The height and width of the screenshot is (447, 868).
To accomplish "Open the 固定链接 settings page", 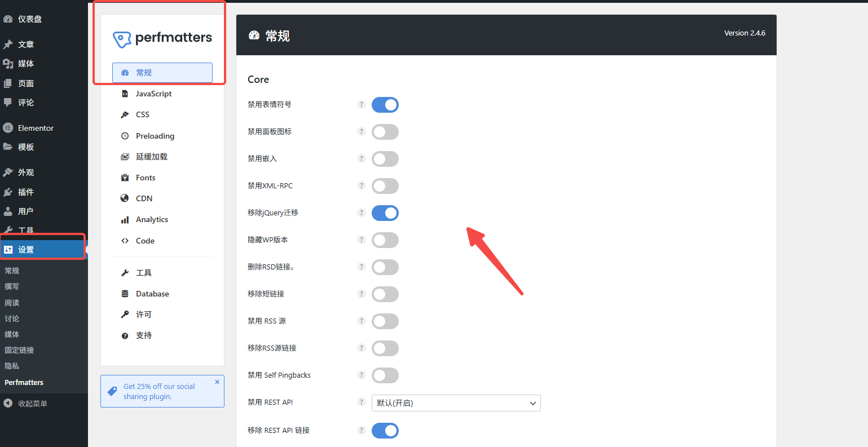I will tap(19, 350).
